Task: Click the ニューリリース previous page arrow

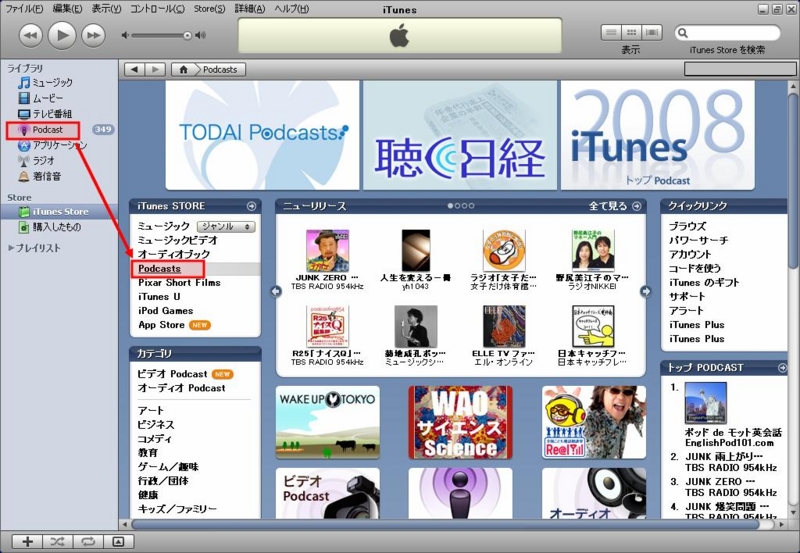Action: coord(276,291)
